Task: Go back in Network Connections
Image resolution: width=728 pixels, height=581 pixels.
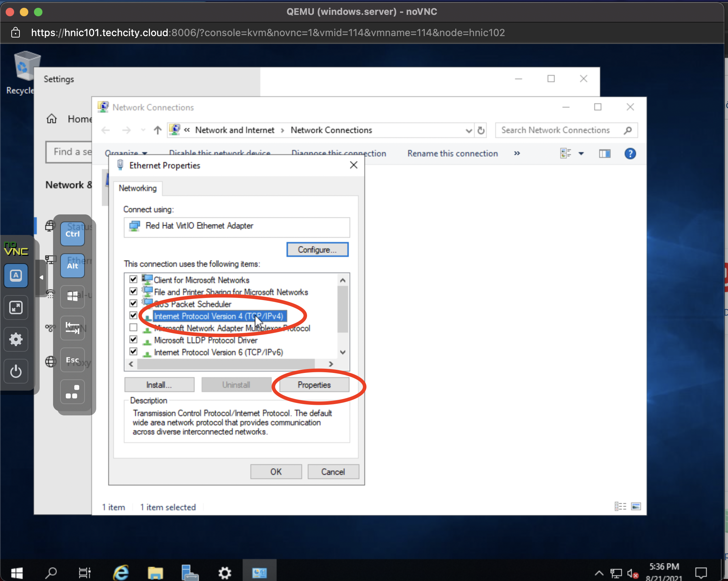Action: click(x=105, y=130)
